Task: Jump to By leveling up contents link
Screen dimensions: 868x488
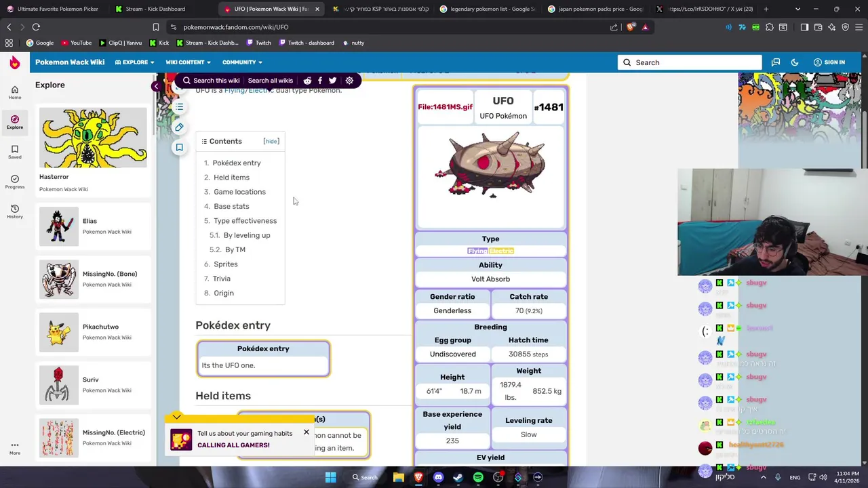Action: pyautogui.click(x=247, y=235)
